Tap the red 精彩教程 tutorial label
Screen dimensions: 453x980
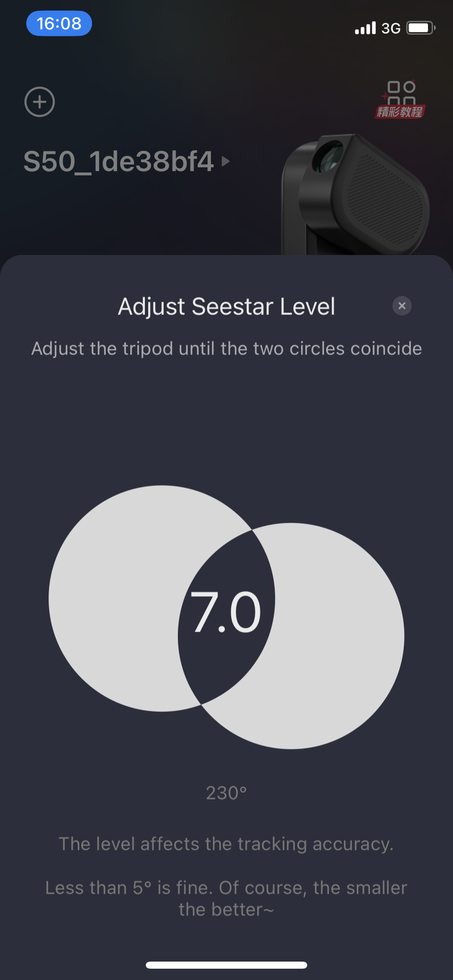click(400, 112)
